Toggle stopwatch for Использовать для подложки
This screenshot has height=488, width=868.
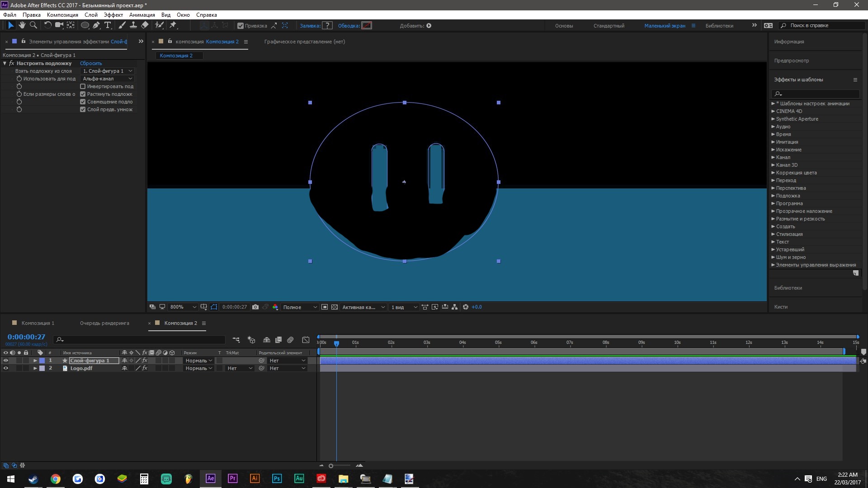point(19,79)
